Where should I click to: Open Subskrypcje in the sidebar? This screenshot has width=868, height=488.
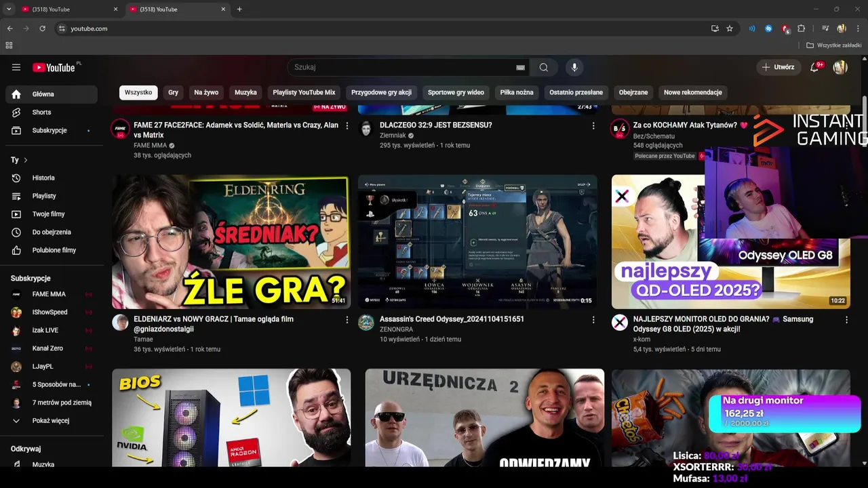click(x=52, y=130)
